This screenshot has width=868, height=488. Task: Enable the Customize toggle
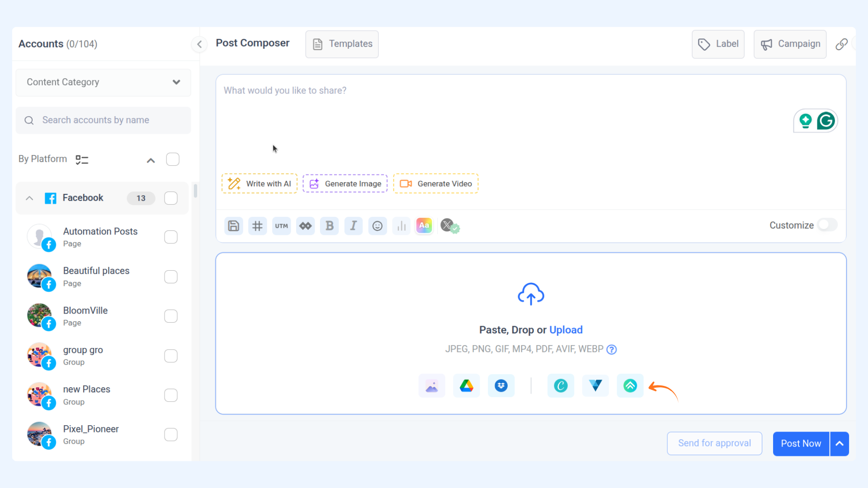(x=827, y=225)
